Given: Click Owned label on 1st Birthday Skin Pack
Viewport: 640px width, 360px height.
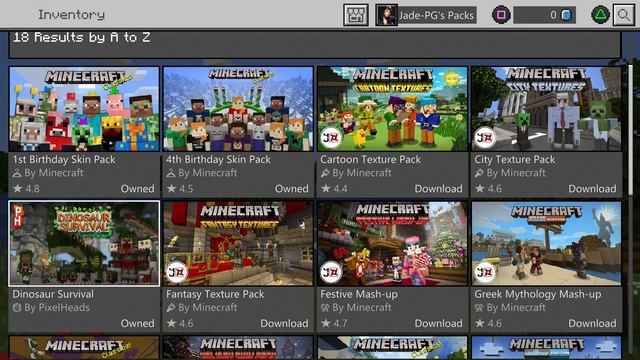Looking at the screenshot, I should click(138, 189).
